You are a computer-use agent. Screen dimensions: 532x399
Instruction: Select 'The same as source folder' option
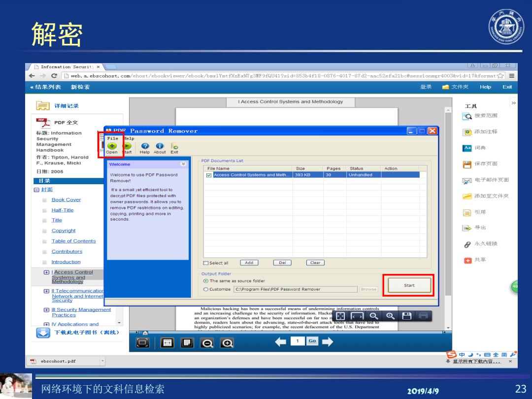[205, 281]
